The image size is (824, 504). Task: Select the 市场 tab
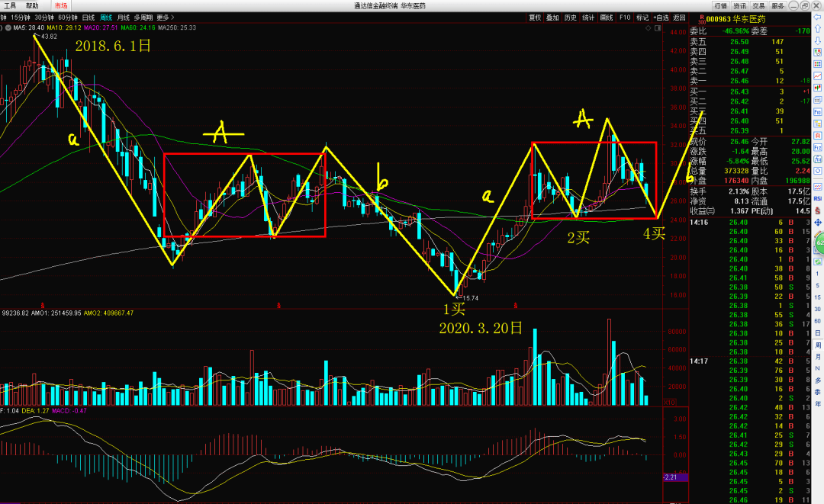click(x=60, y=5)
